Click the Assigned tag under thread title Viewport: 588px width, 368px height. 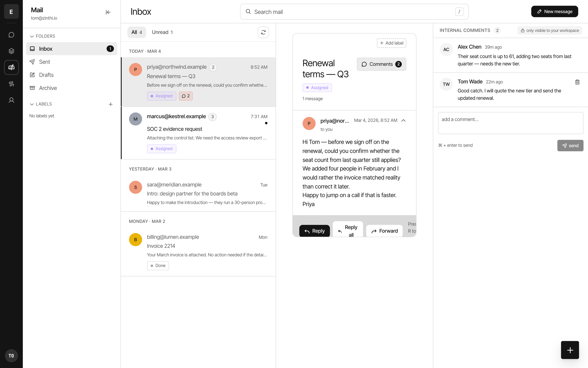point(317,88)
